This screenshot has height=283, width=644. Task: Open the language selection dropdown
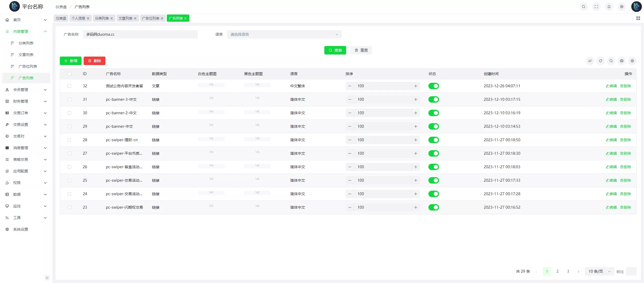[284, 34]
